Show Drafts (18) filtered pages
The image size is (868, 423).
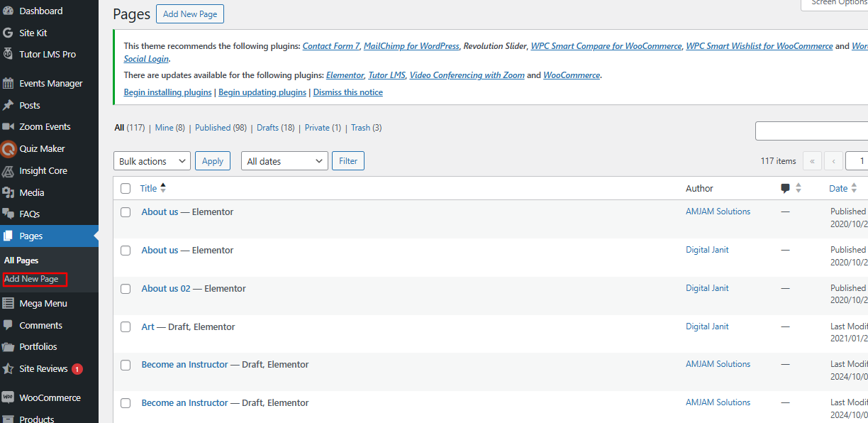click(275, 128)
